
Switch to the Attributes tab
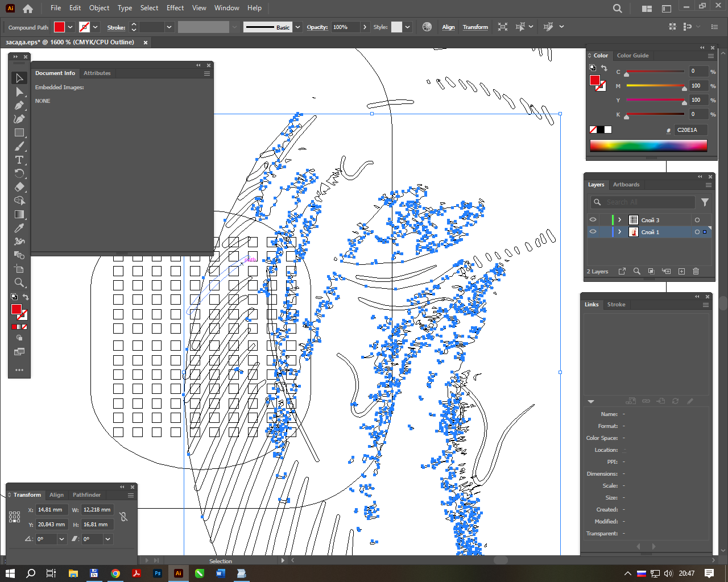97,73
